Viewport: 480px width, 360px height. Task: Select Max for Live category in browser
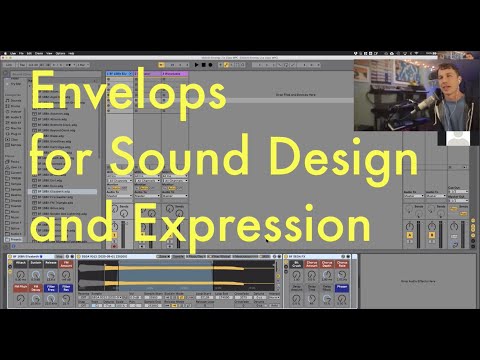click(14, 128)
